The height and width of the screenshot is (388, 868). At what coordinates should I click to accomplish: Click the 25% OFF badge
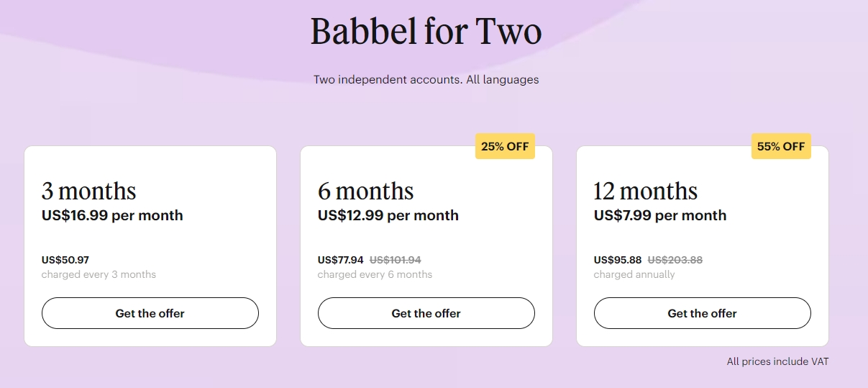505,146
